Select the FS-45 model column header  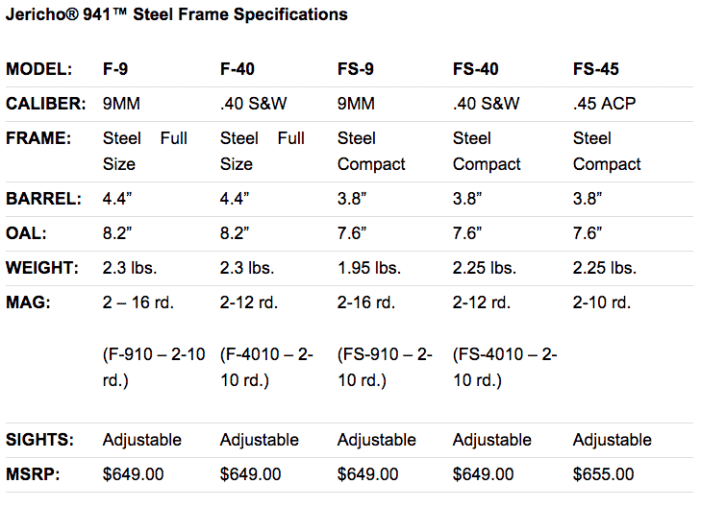596,70
